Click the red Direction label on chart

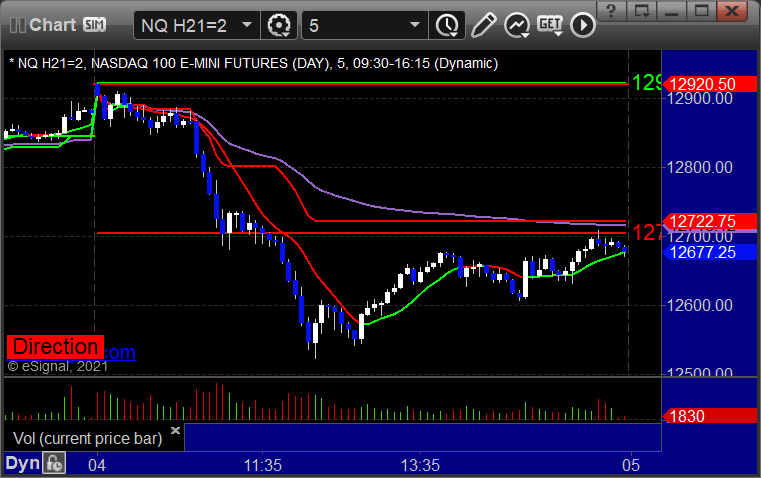click(55, 347)
